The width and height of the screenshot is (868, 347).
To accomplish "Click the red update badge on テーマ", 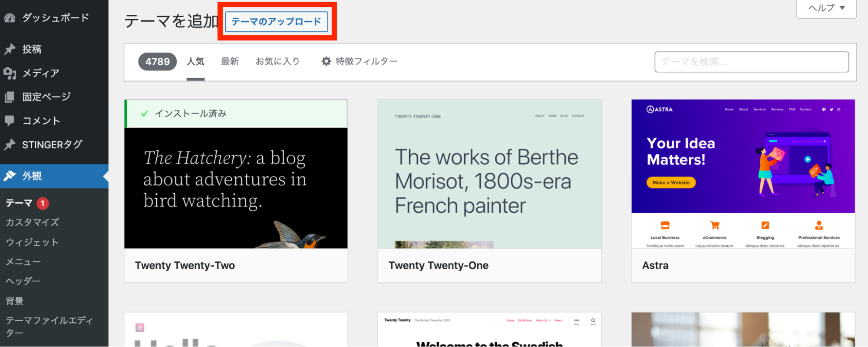I will click(x=43, y=203).
